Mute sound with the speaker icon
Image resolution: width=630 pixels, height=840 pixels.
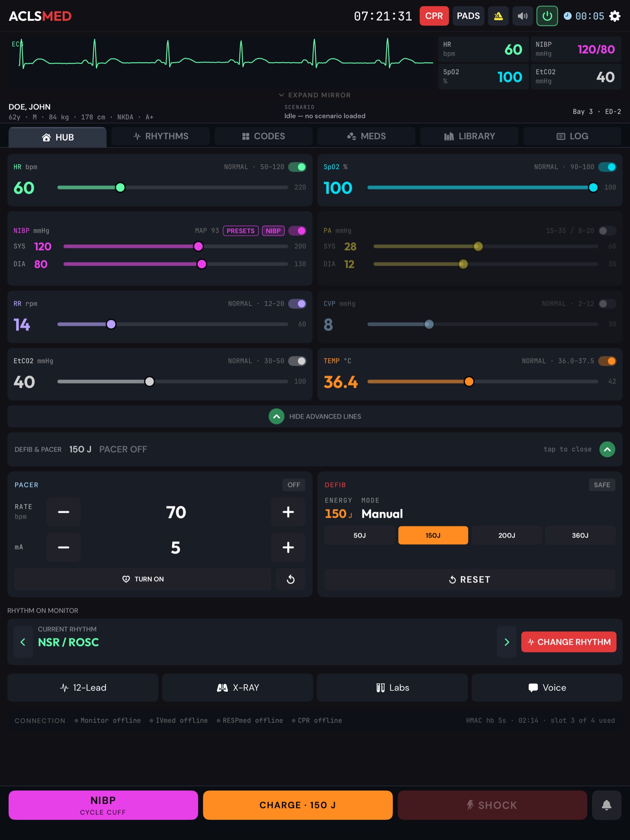[x=523, y=16]
